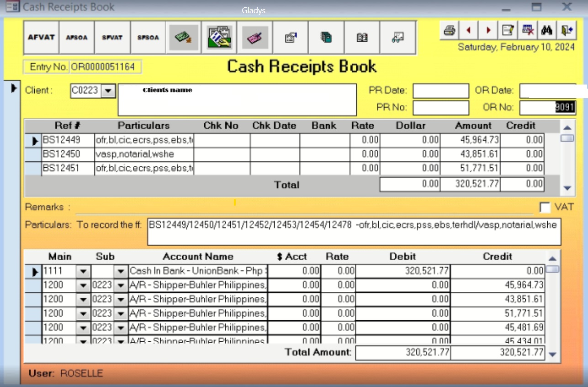This screenshot has height=387, width=588.
Task: Click total amount 320,521.77 in reference list
Action: click(471, 185)
